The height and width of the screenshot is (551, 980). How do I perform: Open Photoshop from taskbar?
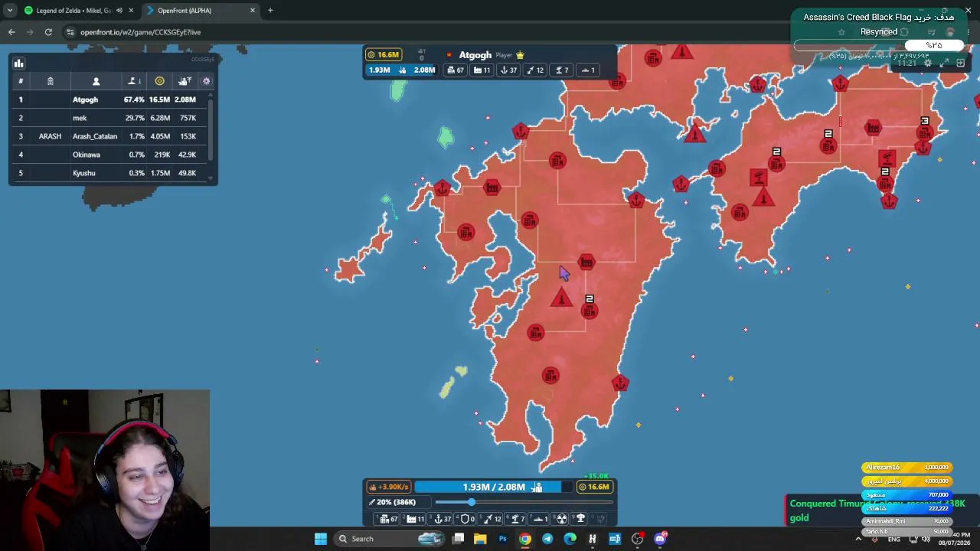click(502, 539)
